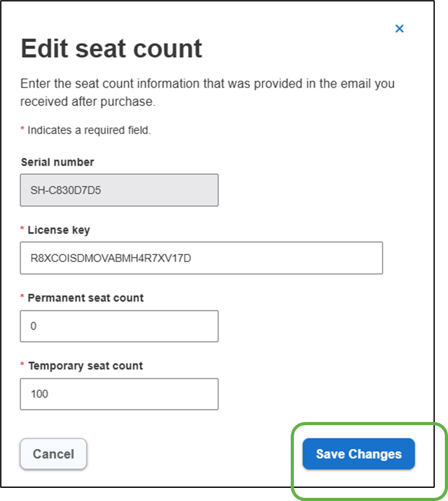This screenshot has height=501, width=448.
Task: Click the greyed-out Serial number field
Action: pyautogui.click(x=119, y=190)
